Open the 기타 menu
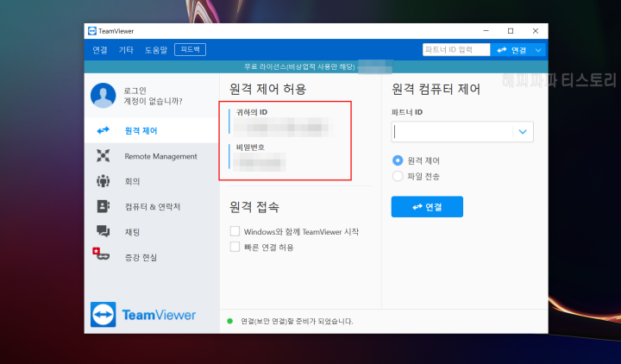The width and height of the screenshot is (621, 364). (x=126, y=50)
